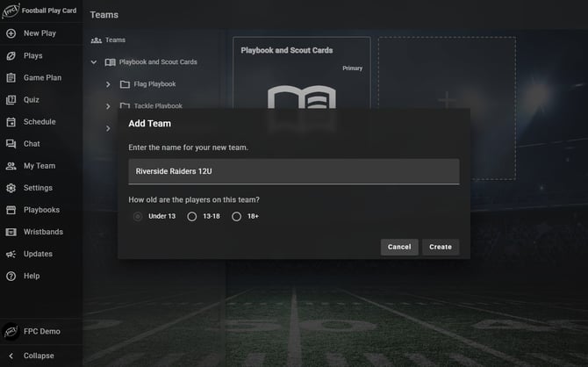Click the Primary label on team card
Screen dimensions: 588x367
[x=352, y=68]
